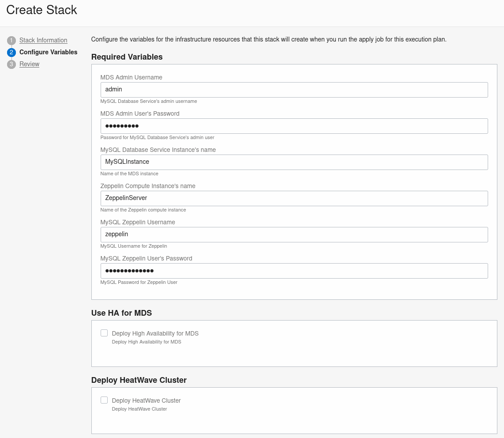Screen dimensions: 504x438
Task: Focus the MySQL Zeppelin Username field
Action: 294,234
